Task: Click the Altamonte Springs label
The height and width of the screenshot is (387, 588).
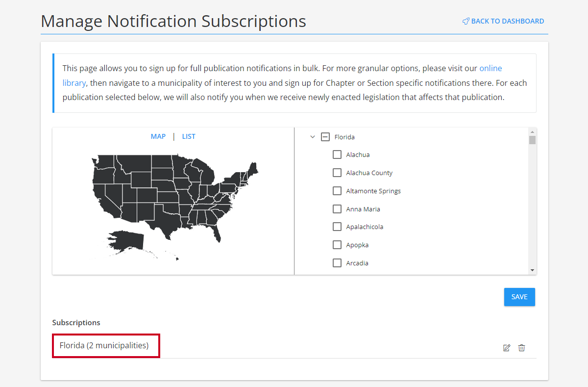Action: click(373, 191)
